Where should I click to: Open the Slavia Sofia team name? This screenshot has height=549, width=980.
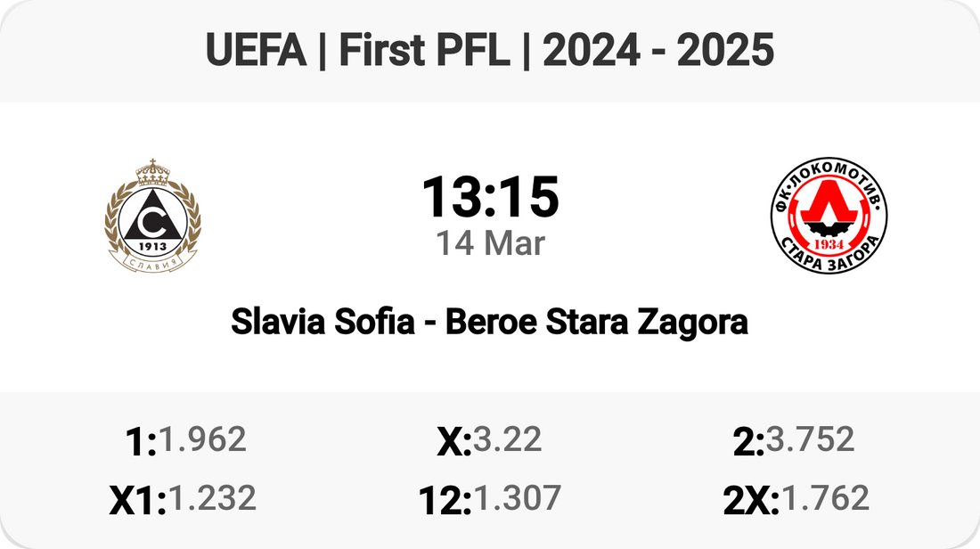tap(323, 322)
